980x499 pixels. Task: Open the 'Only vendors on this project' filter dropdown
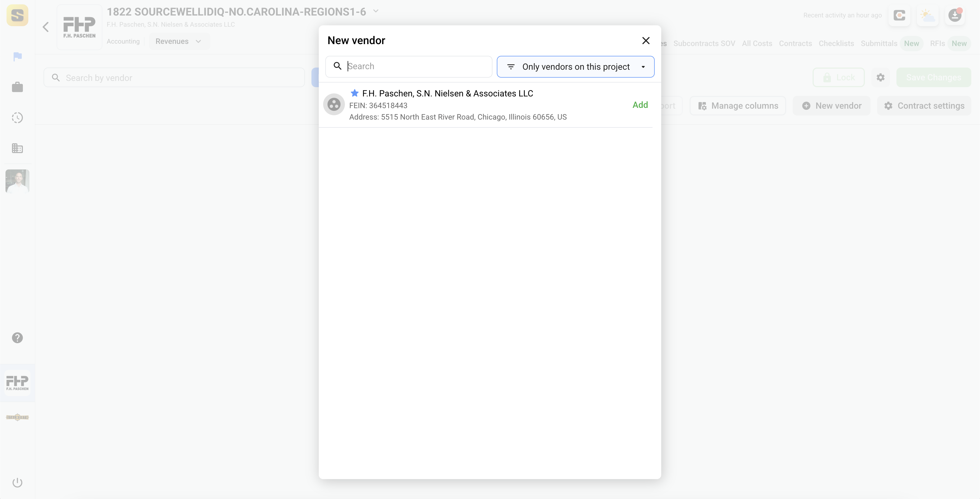click(x=575, y=67)
